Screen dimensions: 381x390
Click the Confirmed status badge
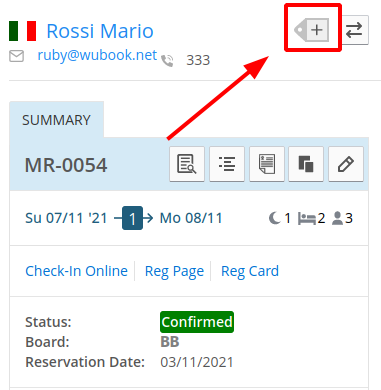tap(197, 322)
